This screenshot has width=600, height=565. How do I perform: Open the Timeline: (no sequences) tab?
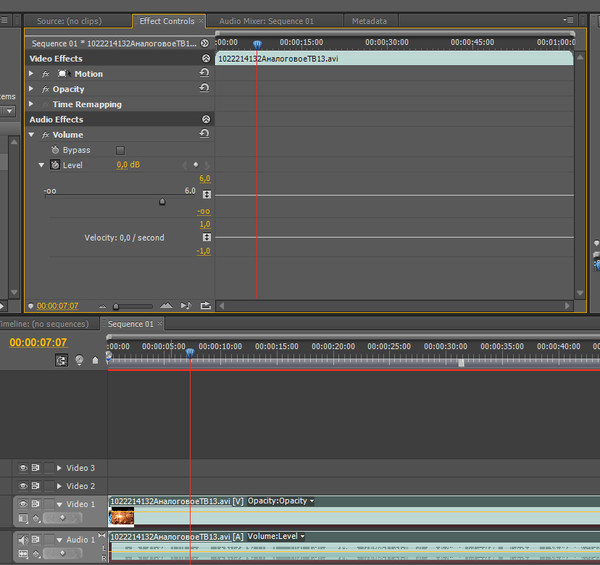click(45, 324)
